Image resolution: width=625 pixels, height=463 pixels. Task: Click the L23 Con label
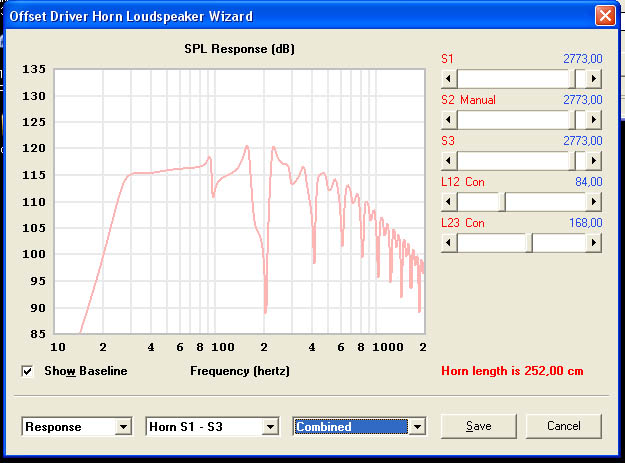click(x=463, y=223)
